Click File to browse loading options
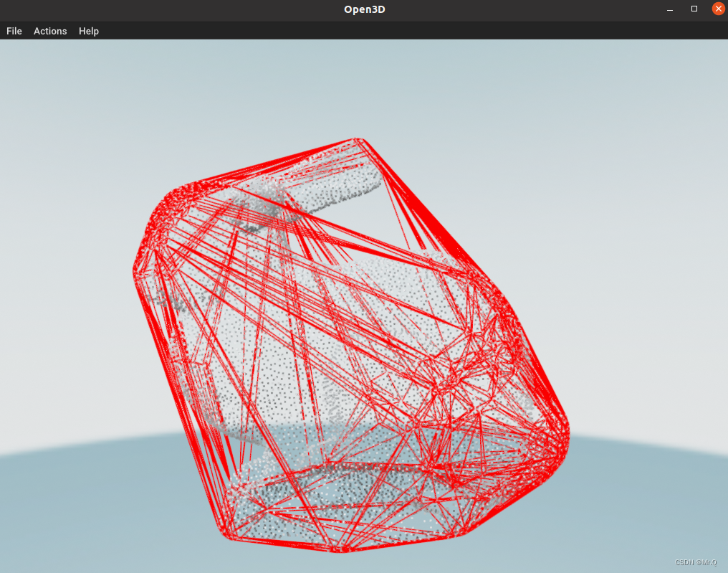 click(x=14, y=31)
